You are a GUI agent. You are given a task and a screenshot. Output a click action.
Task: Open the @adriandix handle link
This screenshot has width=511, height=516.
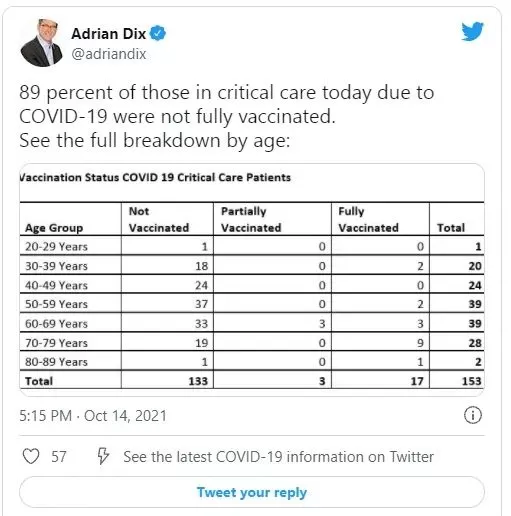tap(109, 54)
